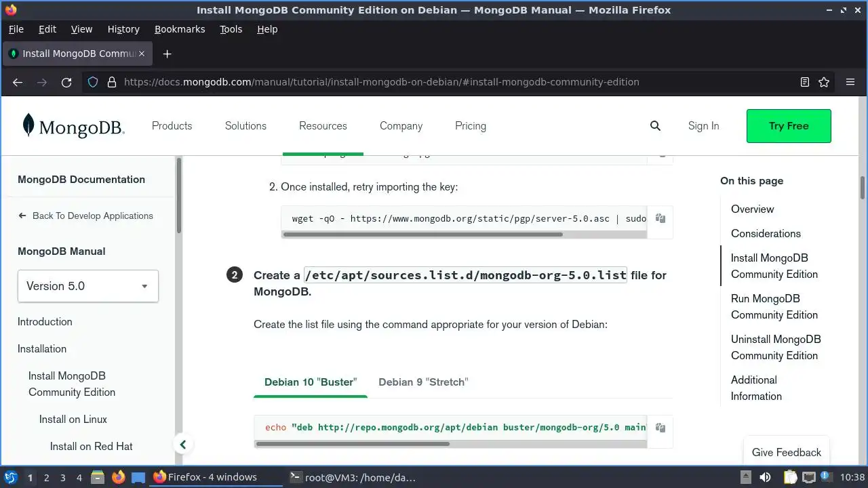Viewport: 868px width, 488px height.
Task: Click the notification tray icon near clock
Action: [x=826, y=477]
